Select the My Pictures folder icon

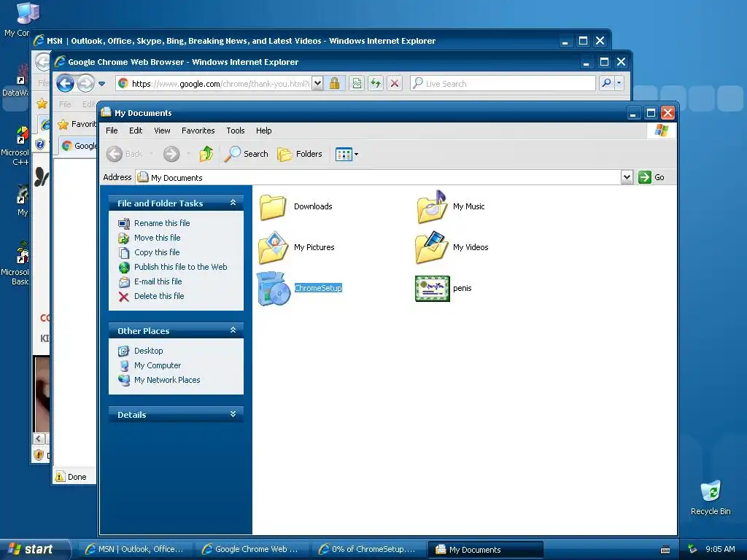pyautogui.click(x=273, y=248)
